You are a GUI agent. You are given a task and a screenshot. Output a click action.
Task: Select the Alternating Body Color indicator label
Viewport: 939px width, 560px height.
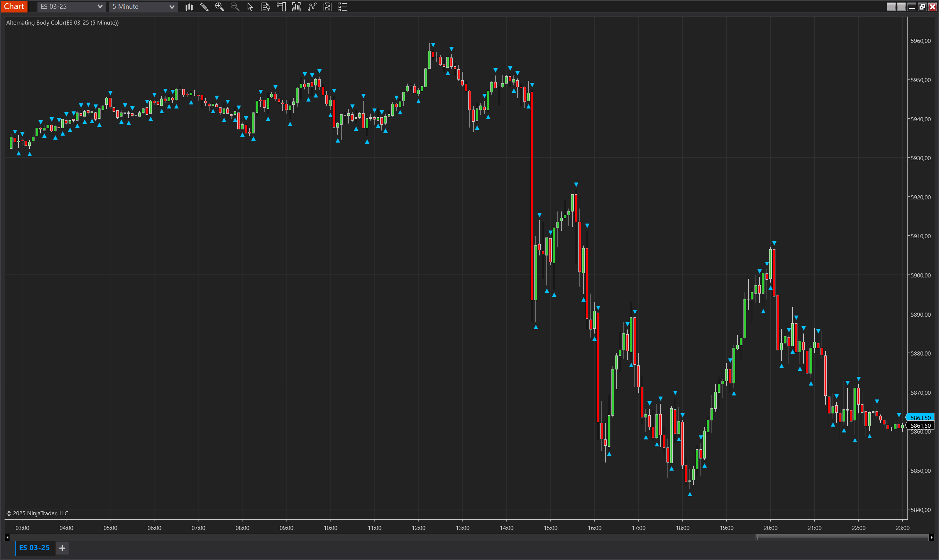[62, 23]
